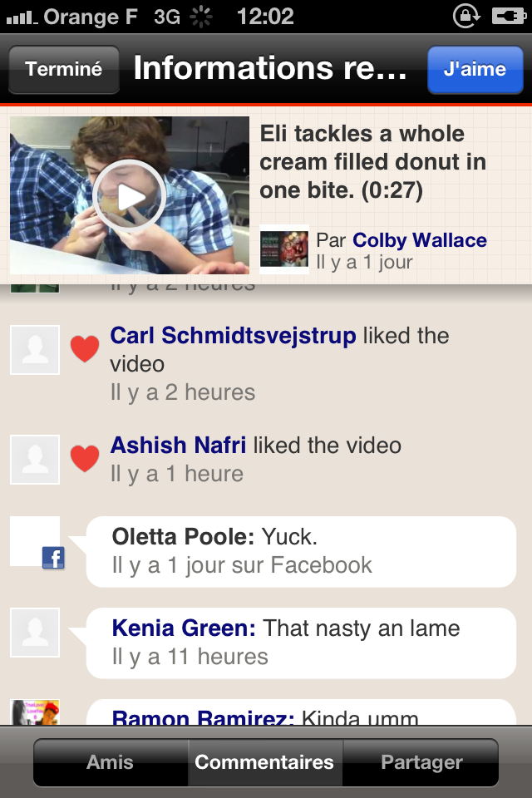The image size is (532, 798).
Task: Select the Commentaires tab
Action: click(264, 762)
